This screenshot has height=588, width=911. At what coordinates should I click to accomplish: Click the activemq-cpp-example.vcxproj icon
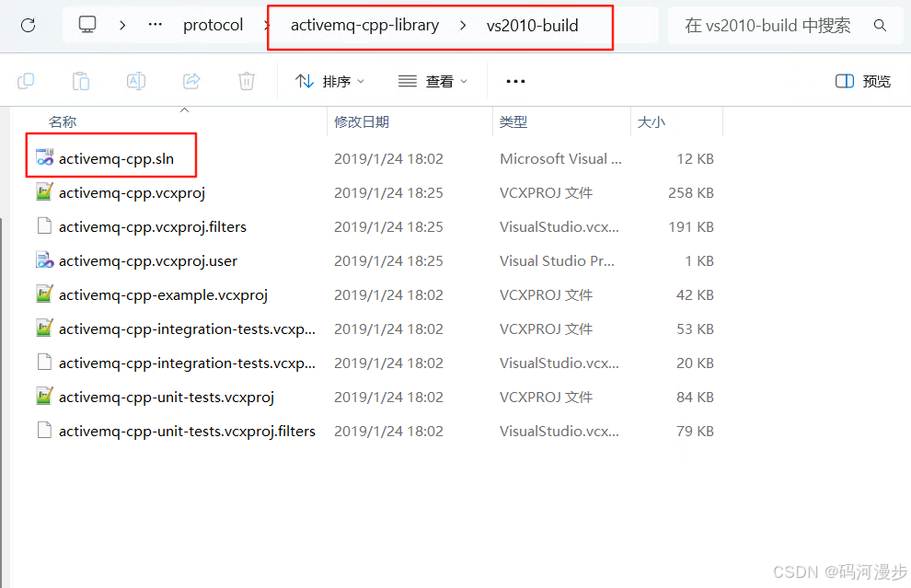click(x=45, y=294)
